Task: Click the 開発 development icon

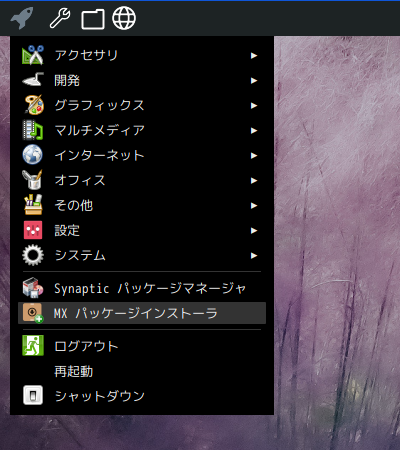Action: 33,80
